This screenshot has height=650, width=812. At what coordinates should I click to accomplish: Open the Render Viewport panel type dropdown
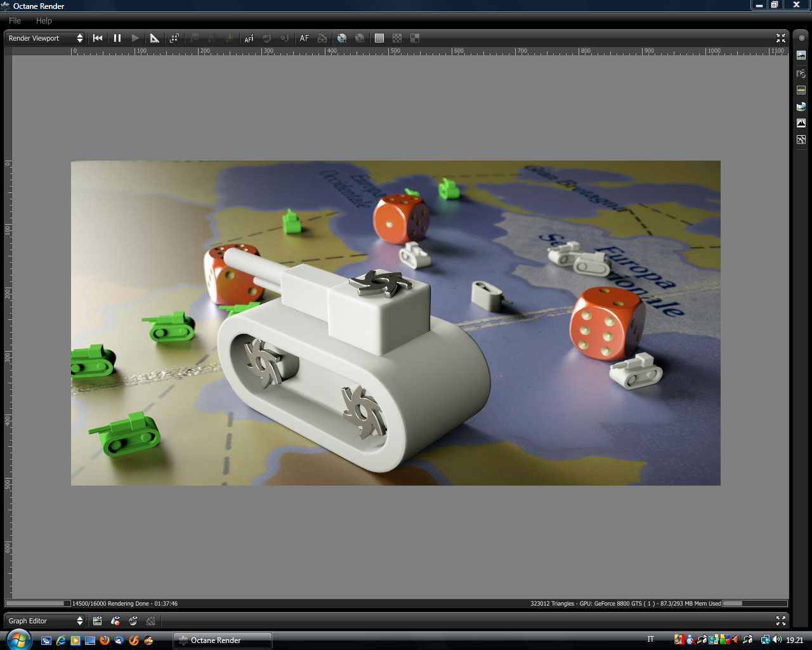(x=45, y=38)
